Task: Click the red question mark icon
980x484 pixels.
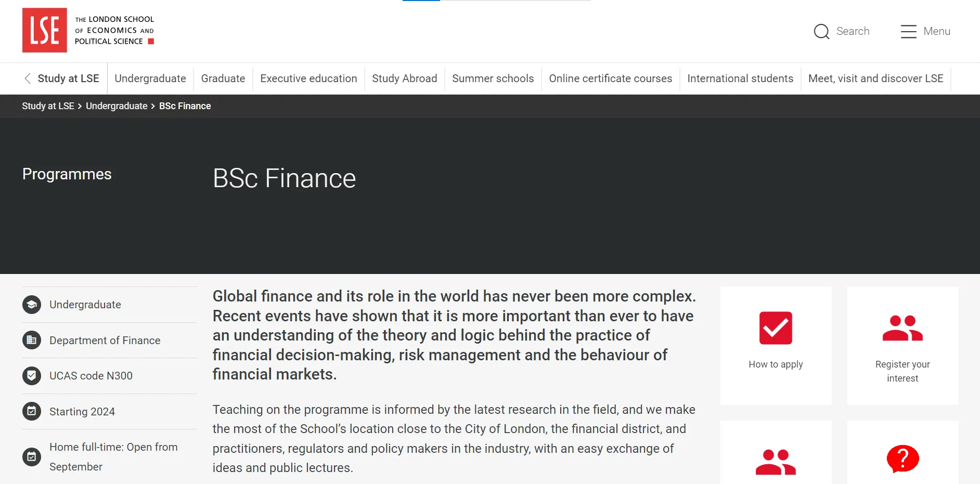Action: (x=902, y=459)
